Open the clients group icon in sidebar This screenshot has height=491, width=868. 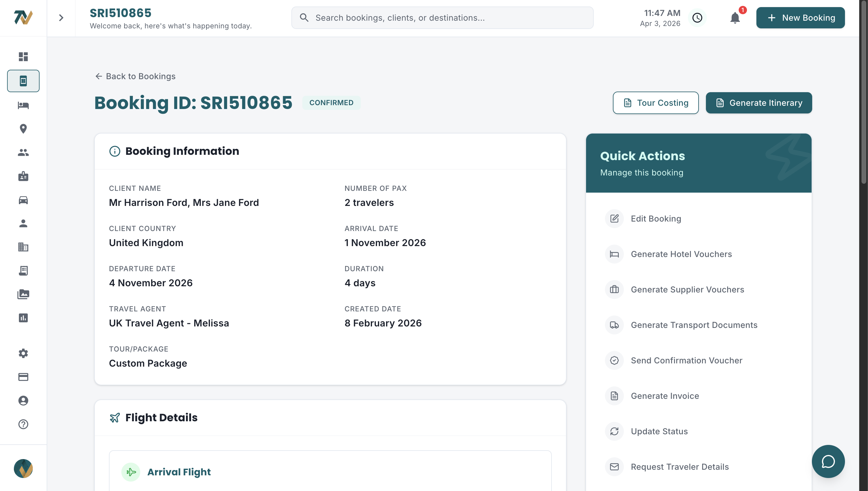pos(23,152)
